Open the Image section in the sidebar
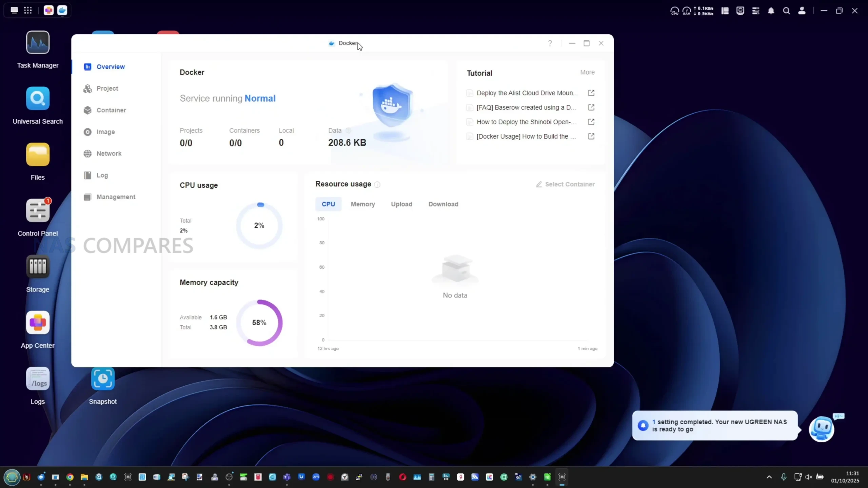This screenshot has width=868, height=488. [x=105, y=132]
